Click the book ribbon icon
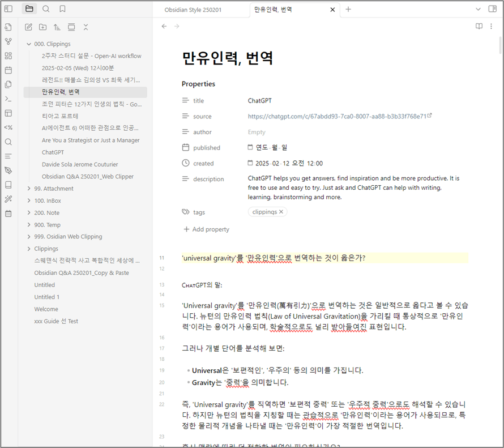Image resolution: width=504 pixels, height=448 pixels. pos(8,185)
